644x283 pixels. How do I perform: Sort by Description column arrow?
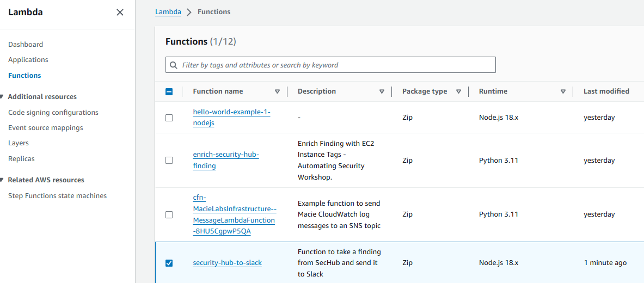(382, 91)
